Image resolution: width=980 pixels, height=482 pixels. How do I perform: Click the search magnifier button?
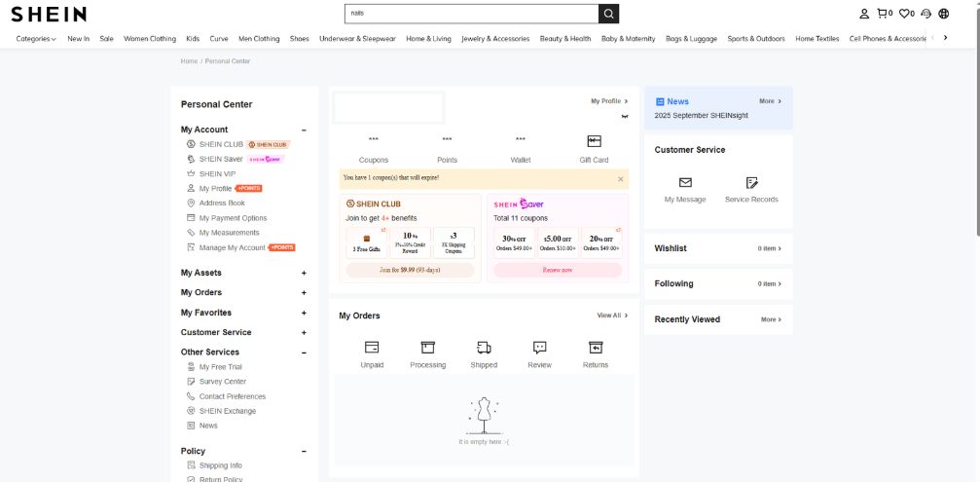[x=608, y=14]
